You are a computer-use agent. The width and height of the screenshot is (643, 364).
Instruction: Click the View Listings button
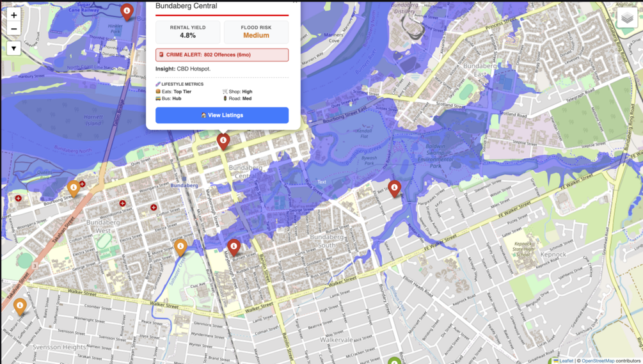pyautogui.click(x=222, y=115)
